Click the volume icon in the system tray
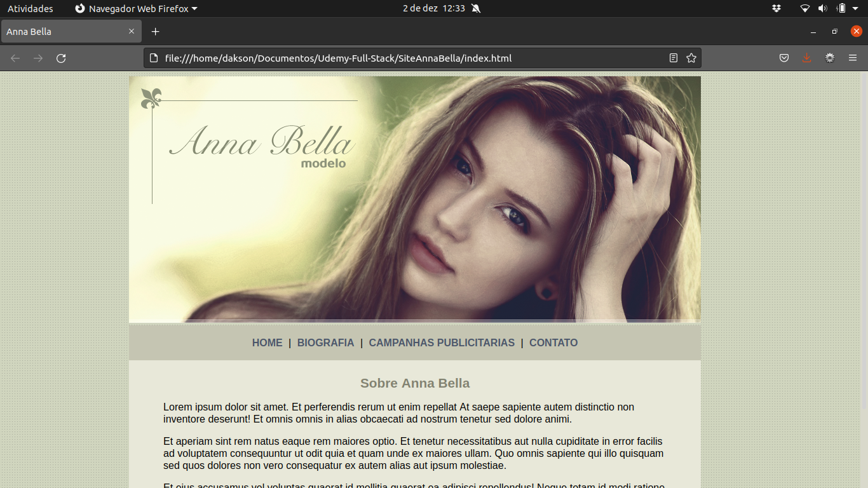The width and height of the screenshot is (868, 488). point(824,8)
